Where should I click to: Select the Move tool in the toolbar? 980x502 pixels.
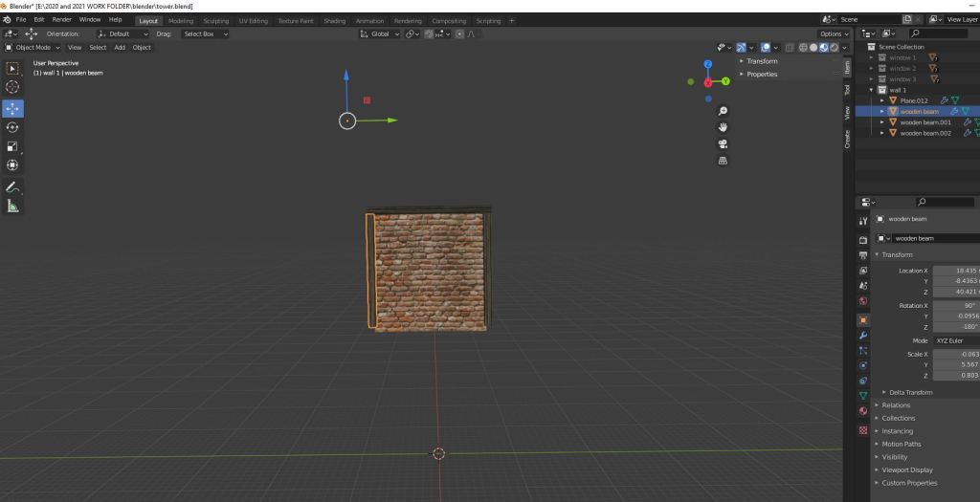tap(13, 108)
